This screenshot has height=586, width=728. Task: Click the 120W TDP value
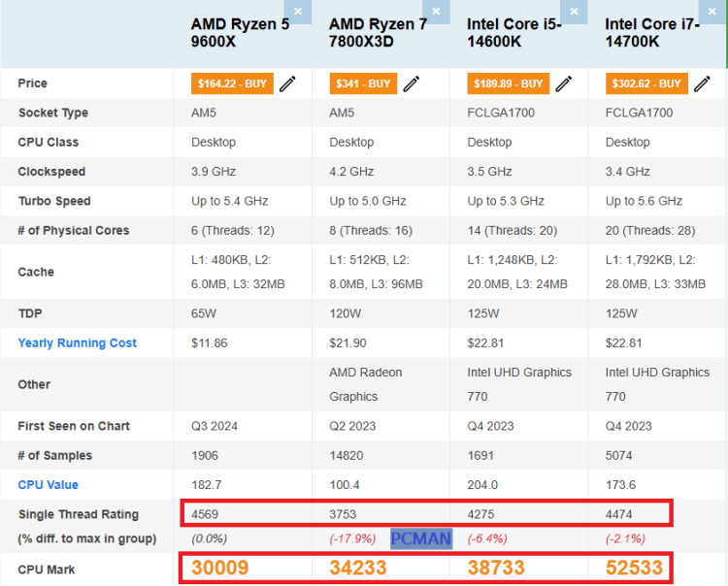tap(345, 313)
